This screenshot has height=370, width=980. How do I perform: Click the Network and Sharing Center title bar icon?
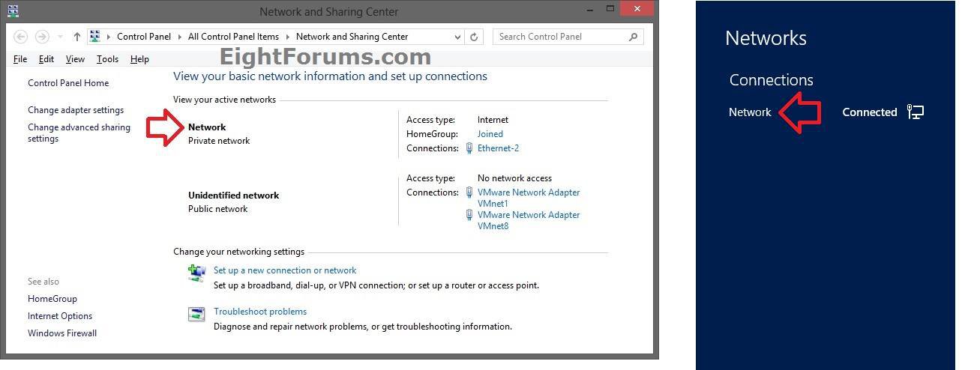pos(13,10)
